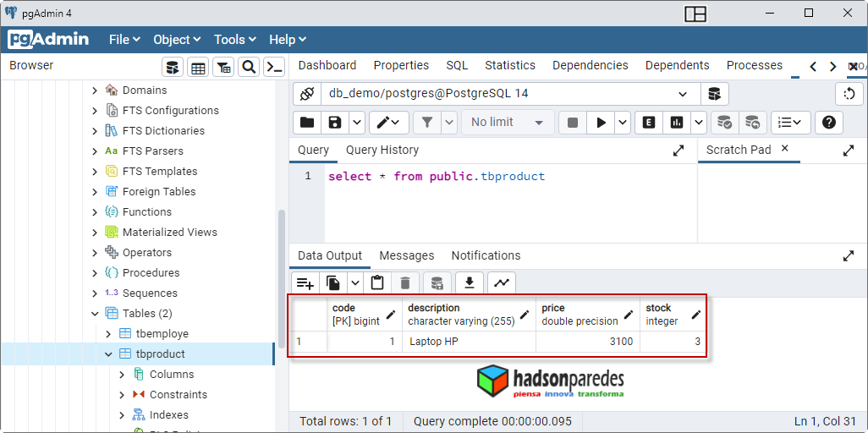The height and width of the screenshot is (433, 868).
Task: Click the Rollback database icon
Action: coord(752,123)
